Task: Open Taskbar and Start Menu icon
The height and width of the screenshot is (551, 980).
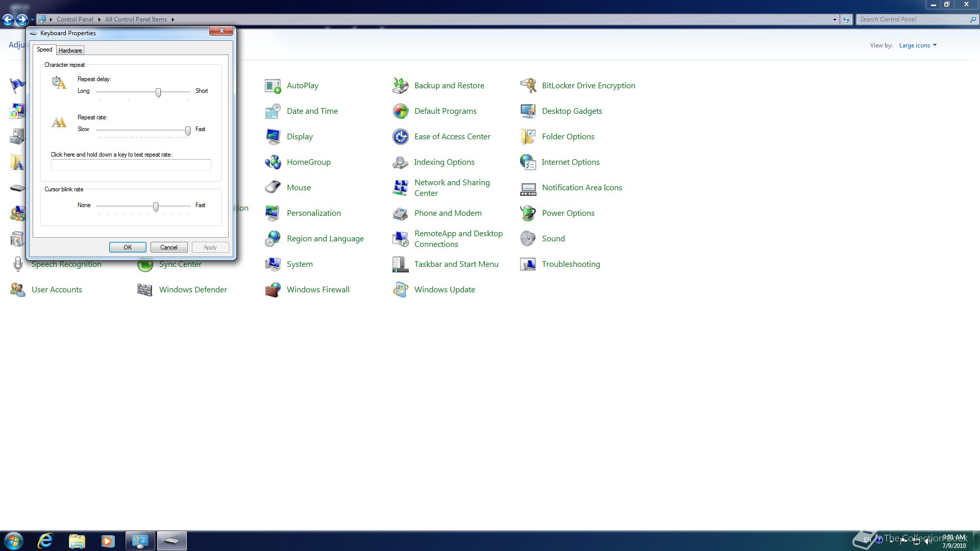Action: [x=401, y=264]
